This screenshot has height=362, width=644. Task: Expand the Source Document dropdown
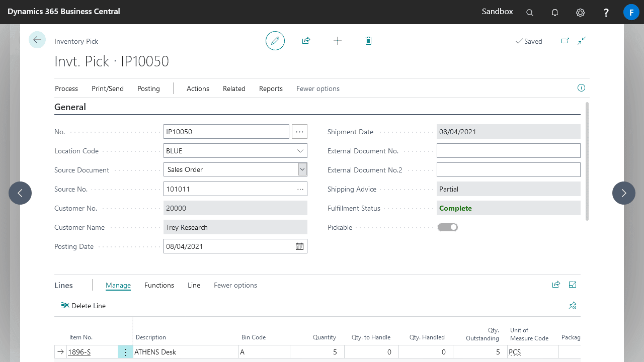point(302,169)
